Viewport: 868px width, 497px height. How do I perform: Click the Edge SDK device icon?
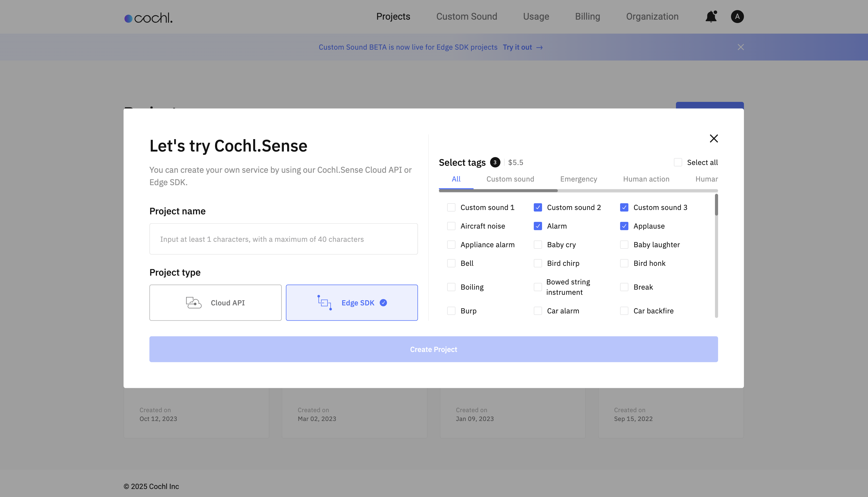(324, 303)
